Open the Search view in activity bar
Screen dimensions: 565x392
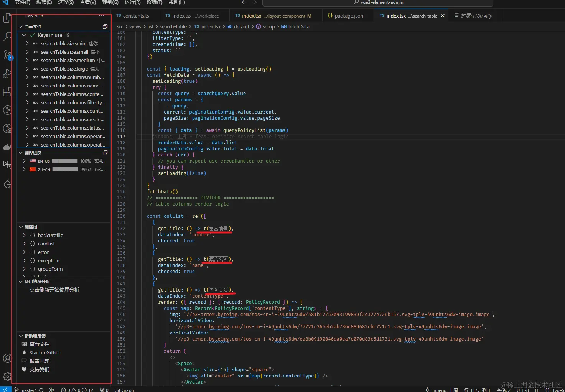point(7,36)
